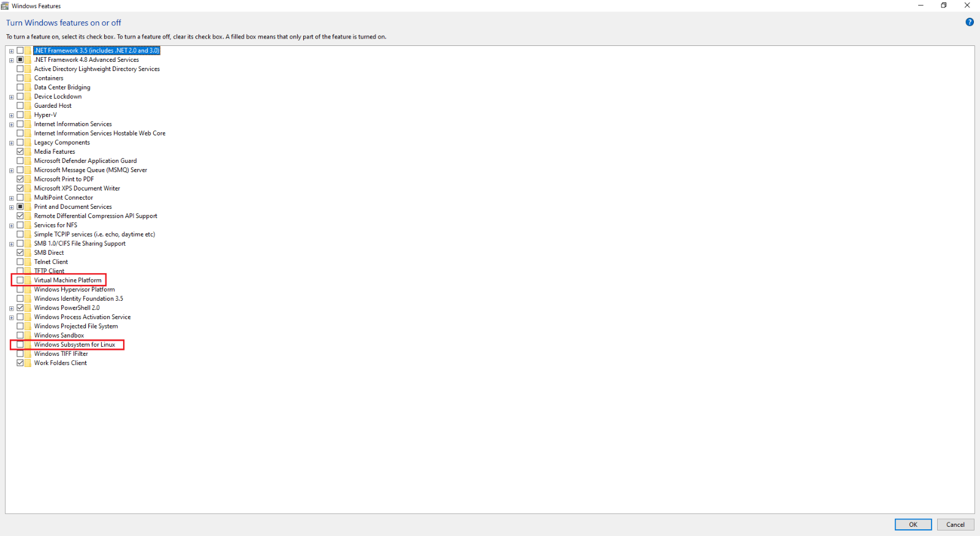Click the Simple TCPIP services folder icon
This screenshot has width=980, height=536.
pos(28,234)
